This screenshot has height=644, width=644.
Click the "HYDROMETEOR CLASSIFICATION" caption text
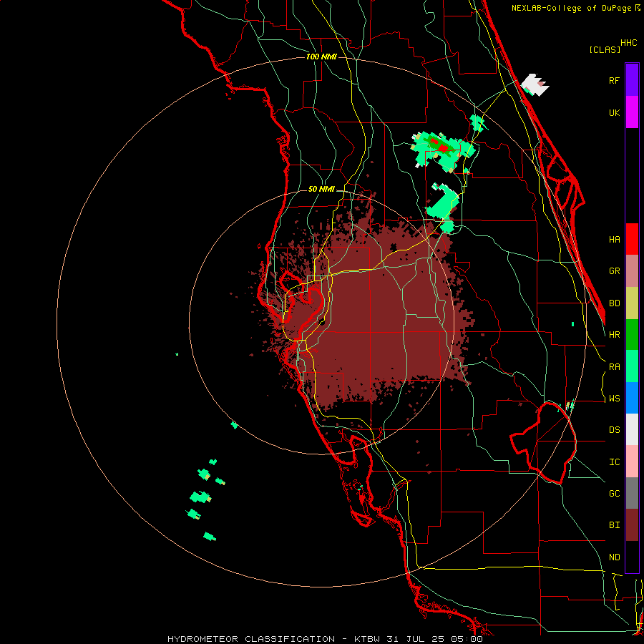pos(251,639)
